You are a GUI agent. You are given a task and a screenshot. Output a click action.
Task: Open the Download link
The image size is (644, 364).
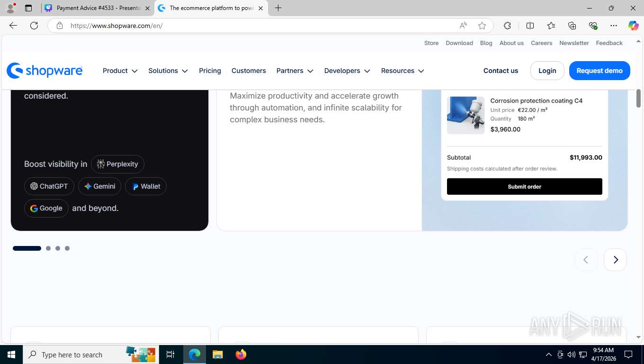pos(459,43)
